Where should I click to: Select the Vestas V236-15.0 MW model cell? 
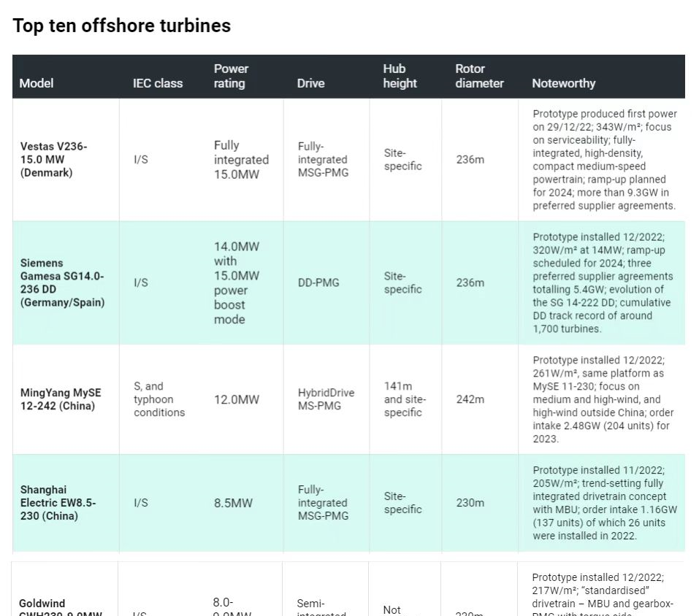pyautogui.click(x=53, y=159)
